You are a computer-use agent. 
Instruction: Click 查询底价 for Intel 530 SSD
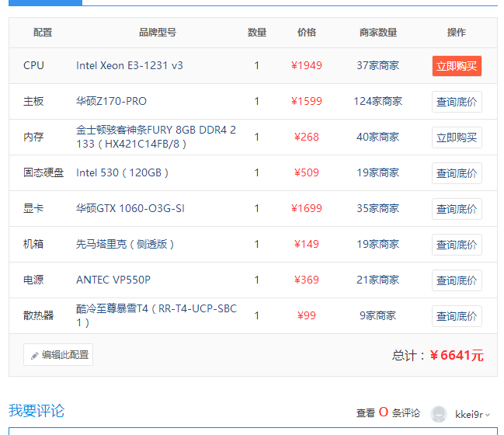[x=457, y=173]
